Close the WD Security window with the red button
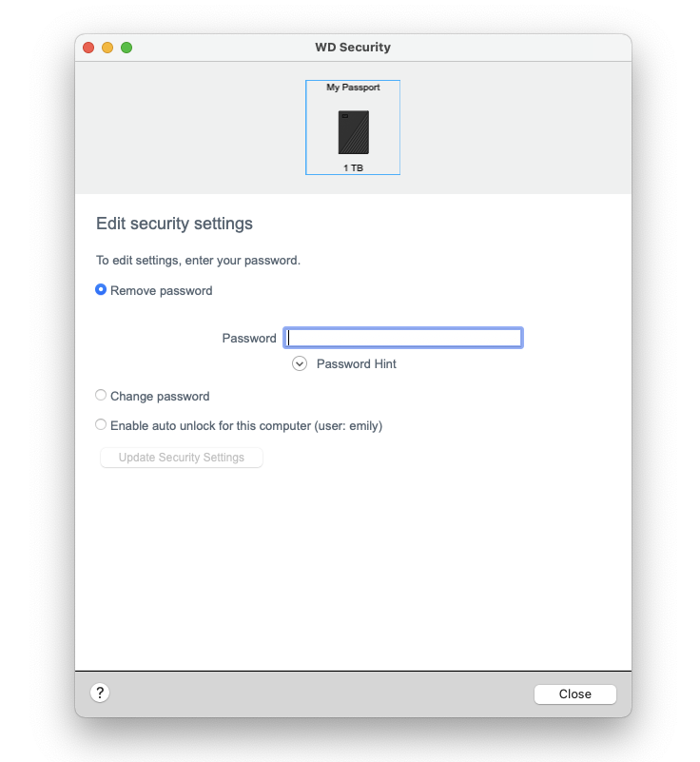The height and width of the screenshot is (762, 700). (88, 48)
